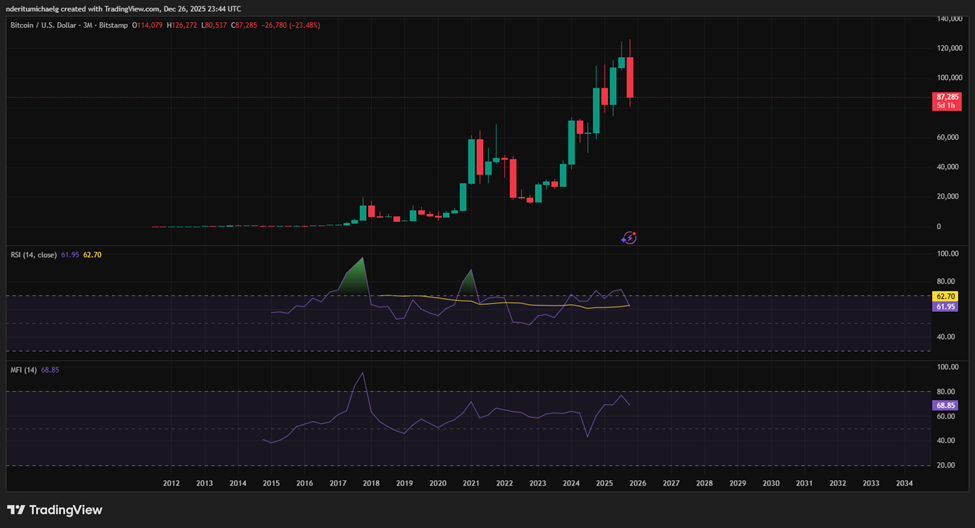The height and width of the screenshot is (528, 975).
Task: Click the 2032 year label on time axis
Action: (838, 483)
